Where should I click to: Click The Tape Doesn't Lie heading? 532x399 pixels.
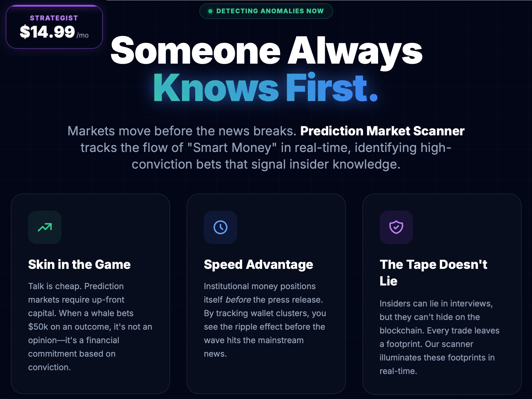[x=433, y=272]
